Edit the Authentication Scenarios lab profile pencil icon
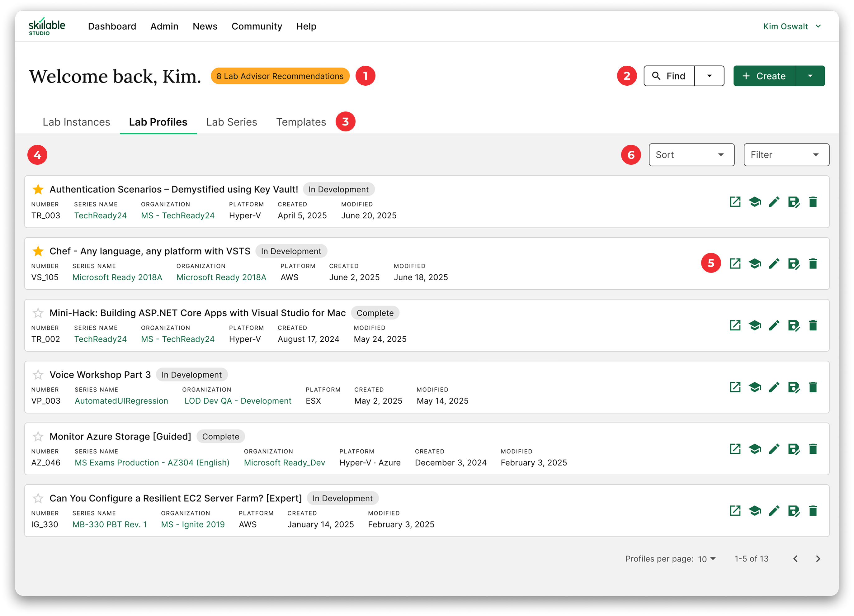 [x=774, y=202]
